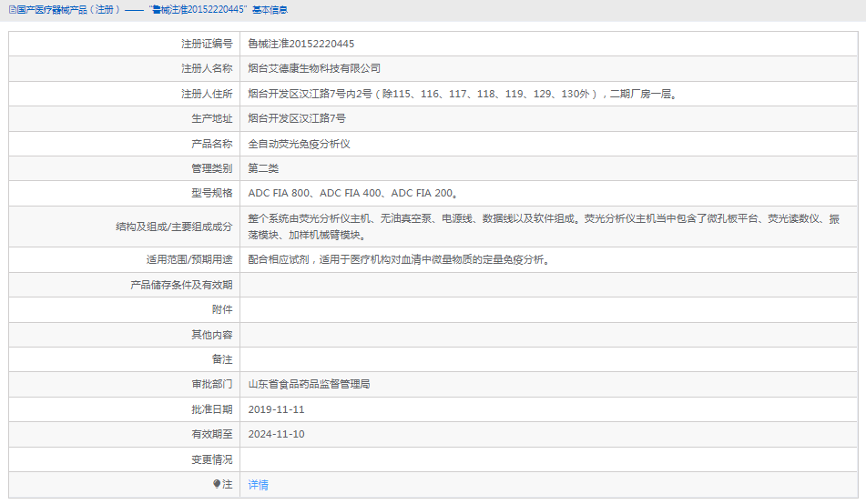The height and width of the screenshot is (504, 866).
Task: Click the label 备注
Action: [222, 359]
